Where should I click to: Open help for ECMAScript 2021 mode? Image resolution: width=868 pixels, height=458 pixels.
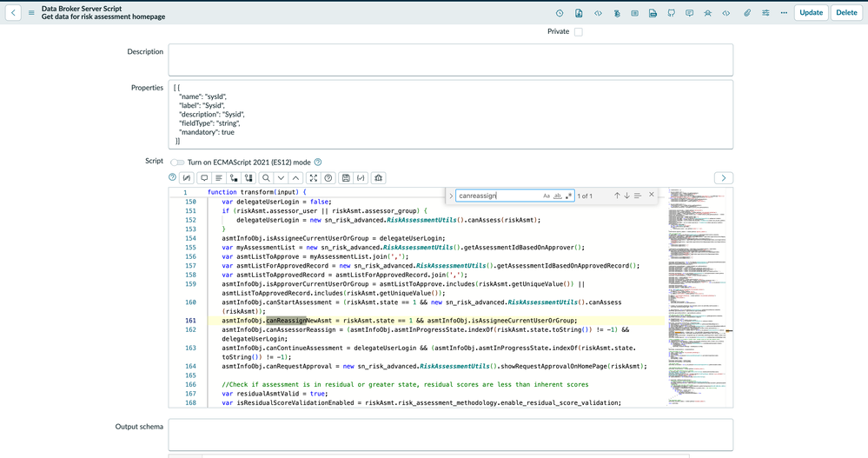318,163
